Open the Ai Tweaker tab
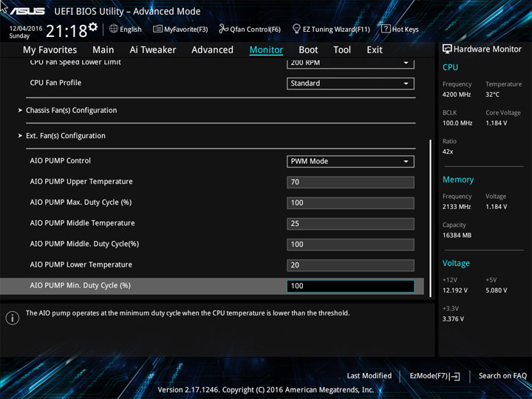 153,50
